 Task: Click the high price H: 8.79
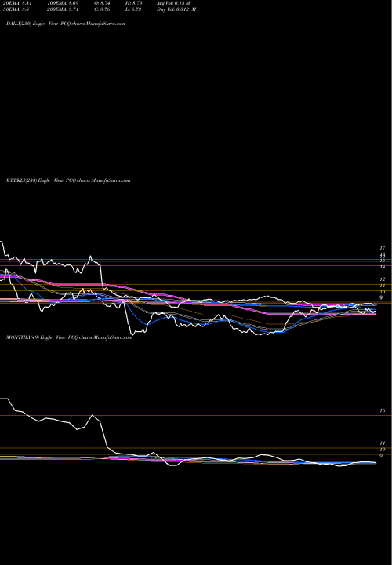coord(134,3)
